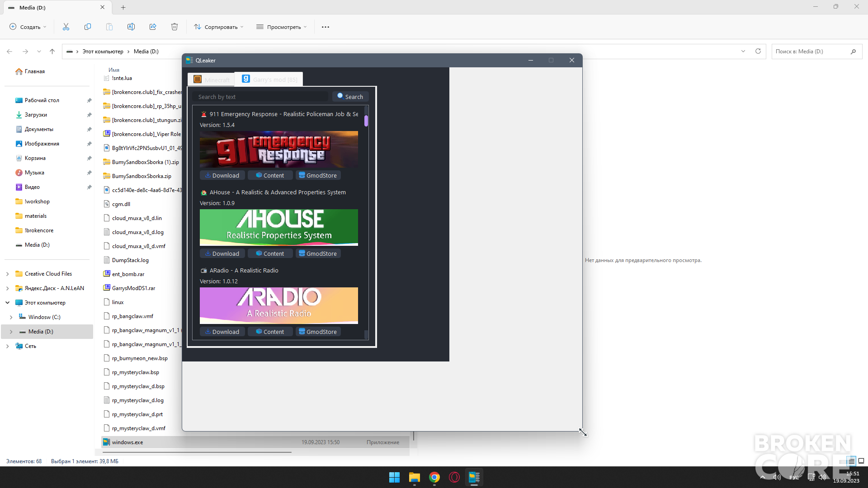
Task: Click the QLeaker app icon on taskbar
Action: [x=474, y=477]
